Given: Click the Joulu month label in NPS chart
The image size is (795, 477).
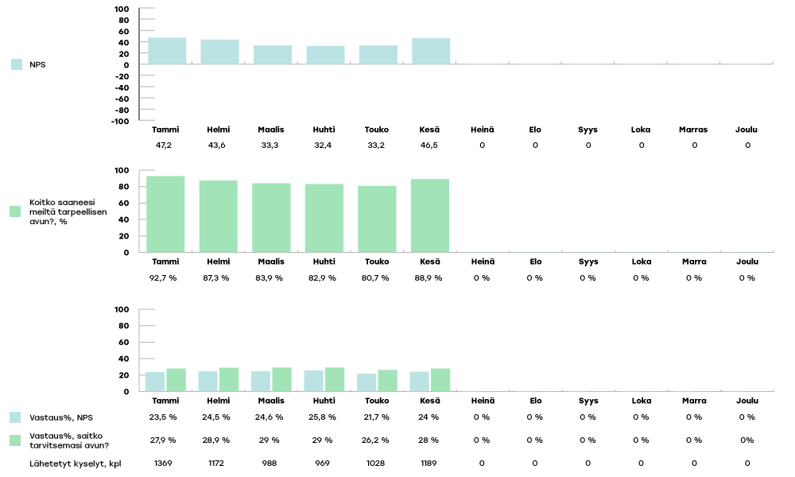Looking at the screenshot, I should (746, 129).
